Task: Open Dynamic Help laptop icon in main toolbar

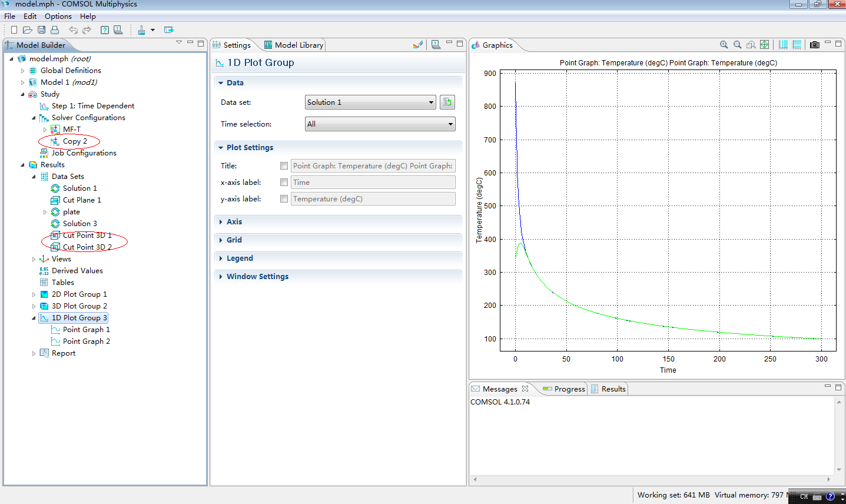Action: (x=118, y=29)
